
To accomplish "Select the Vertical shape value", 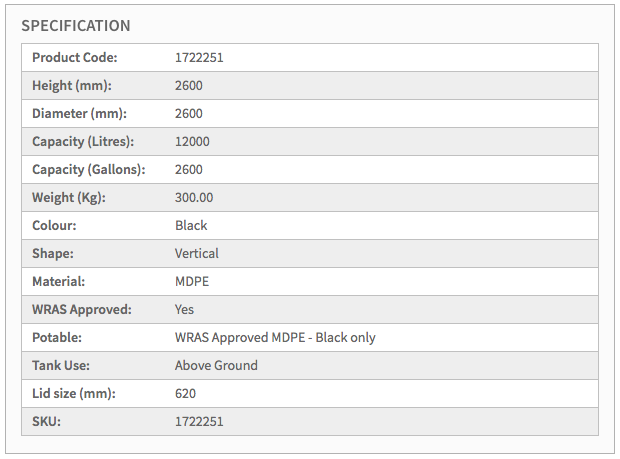I will 197,254.
